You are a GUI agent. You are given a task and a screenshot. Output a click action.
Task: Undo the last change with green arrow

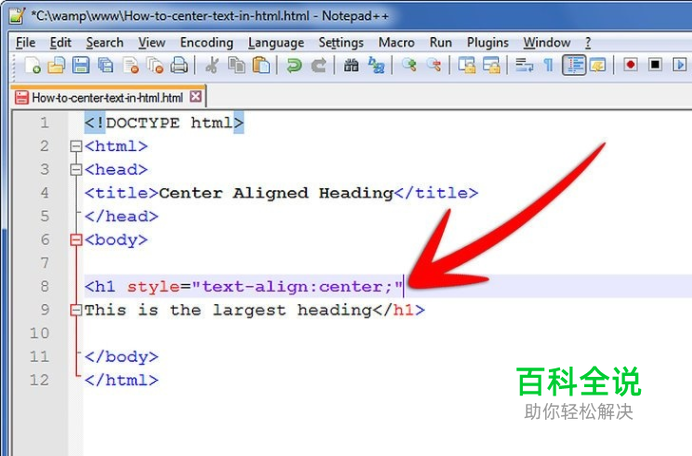294,65
